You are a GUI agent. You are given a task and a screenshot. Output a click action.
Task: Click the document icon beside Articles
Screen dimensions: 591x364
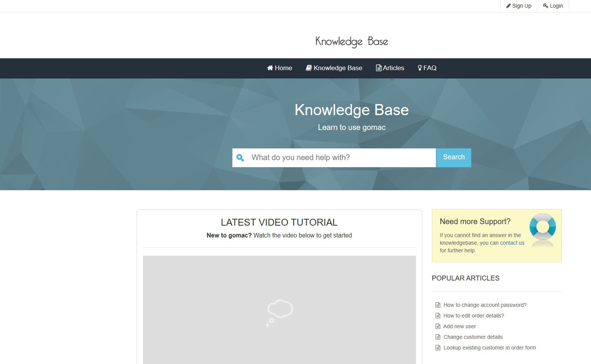coord(379,68)
